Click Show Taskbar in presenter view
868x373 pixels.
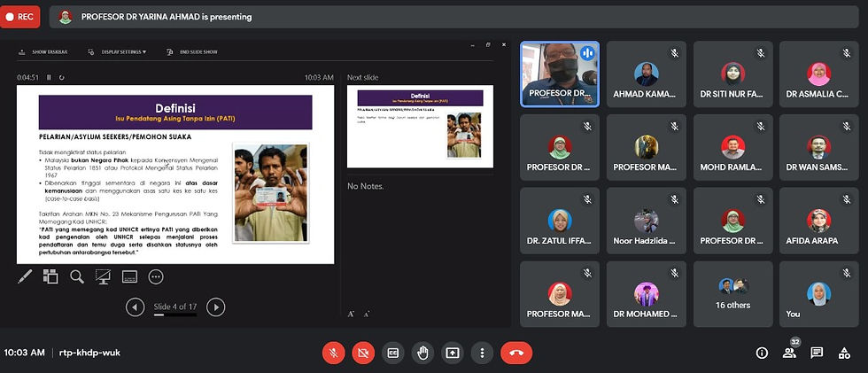(x=43, y=52)
